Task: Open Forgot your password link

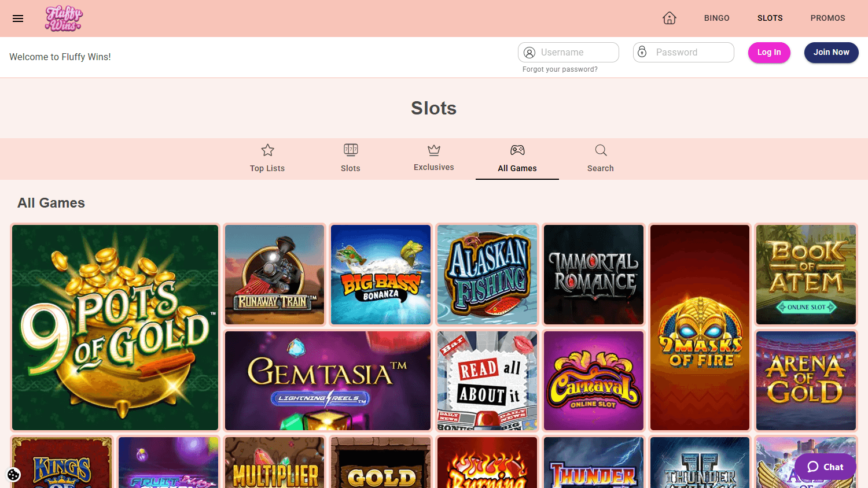Action: point(560,69)
